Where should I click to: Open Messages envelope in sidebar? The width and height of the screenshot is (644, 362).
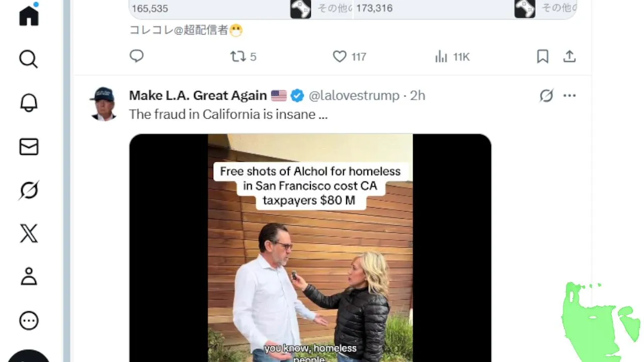point(29,147)
